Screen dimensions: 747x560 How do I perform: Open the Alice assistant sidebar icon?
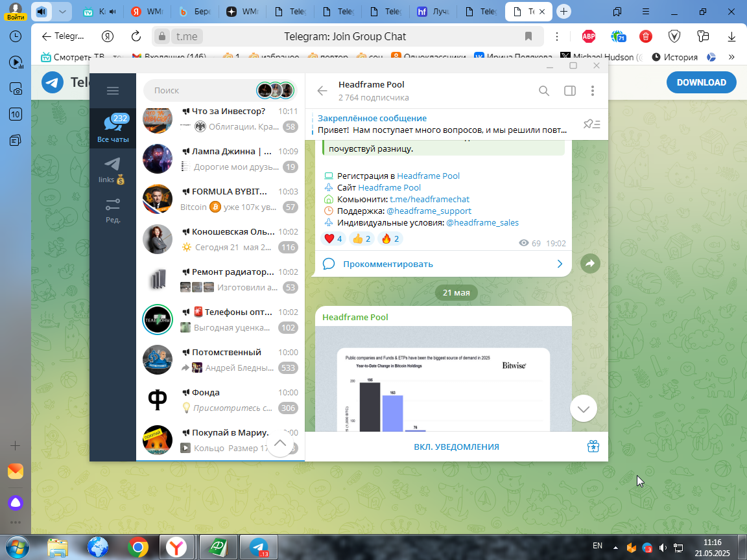pyautogui.click(x=16, y=502)
